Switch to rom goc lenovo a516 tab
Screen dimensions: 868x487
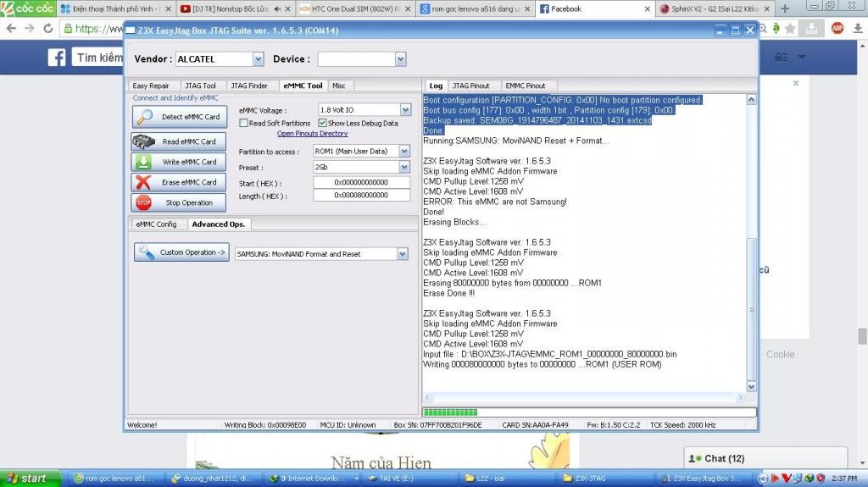coord(475,8)
